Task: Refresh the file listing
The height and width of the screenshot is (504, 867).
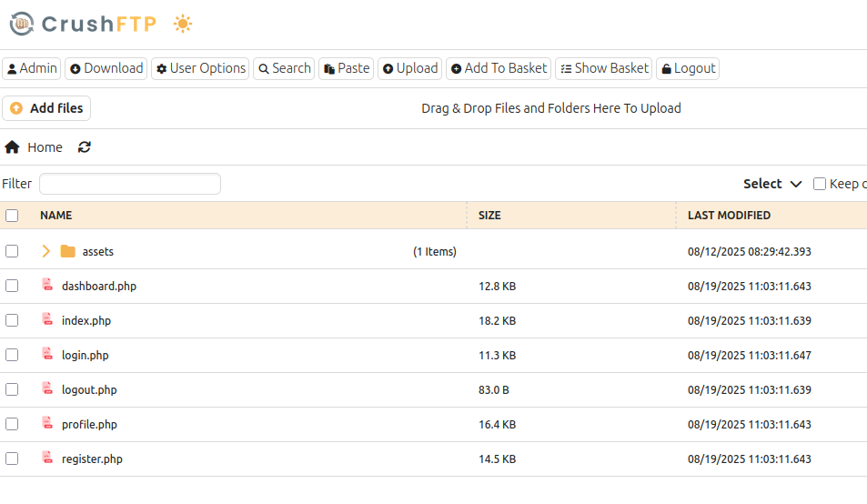Action: pyautogui.click(x=85, y=147)
